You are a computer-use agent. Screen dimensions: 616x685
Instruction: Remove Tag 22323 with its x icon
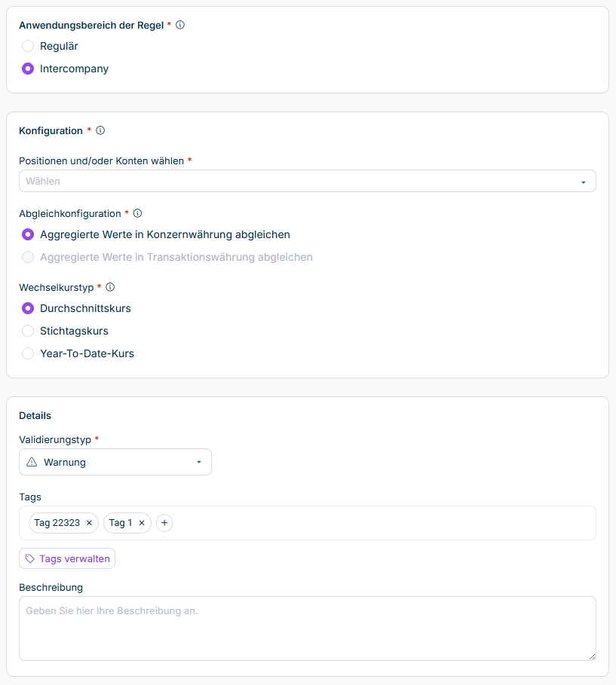coord(89,523)
